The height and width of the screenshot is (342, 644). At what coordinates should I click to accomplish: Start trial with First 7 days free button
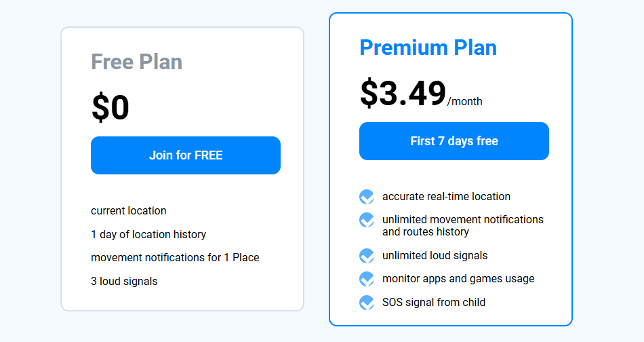454,141
